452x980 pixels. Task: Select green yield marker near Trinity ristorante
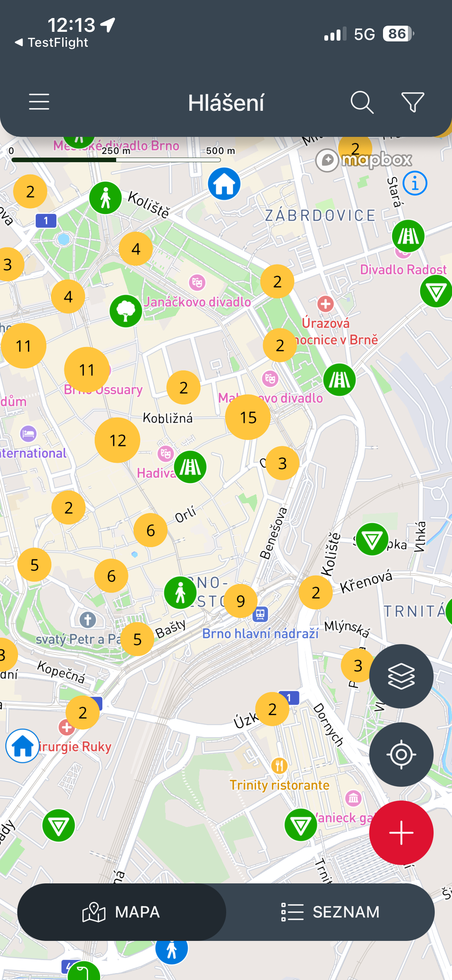coord(301,825)
